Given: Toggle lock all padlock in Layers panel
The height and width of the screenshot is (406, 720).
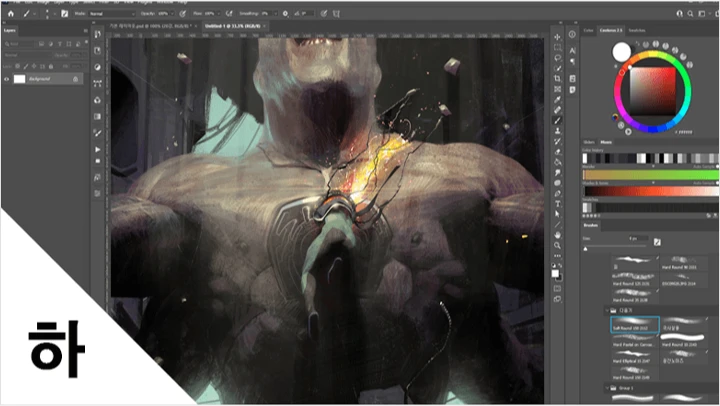Looking at the screenshot, I should tap(51, 66).
